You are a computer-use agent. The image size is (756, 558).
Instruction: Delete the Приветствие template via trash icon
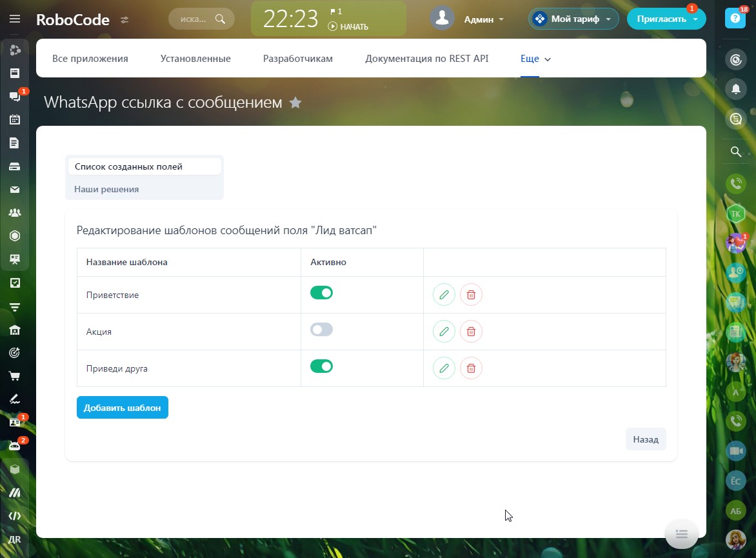tap(471, 295)
